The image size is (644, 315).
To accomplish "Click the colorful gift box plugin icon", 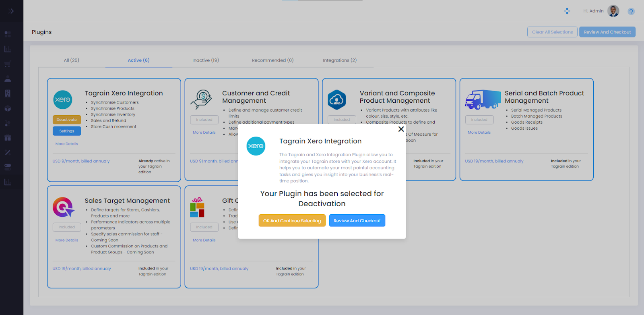I will point(197,207).
